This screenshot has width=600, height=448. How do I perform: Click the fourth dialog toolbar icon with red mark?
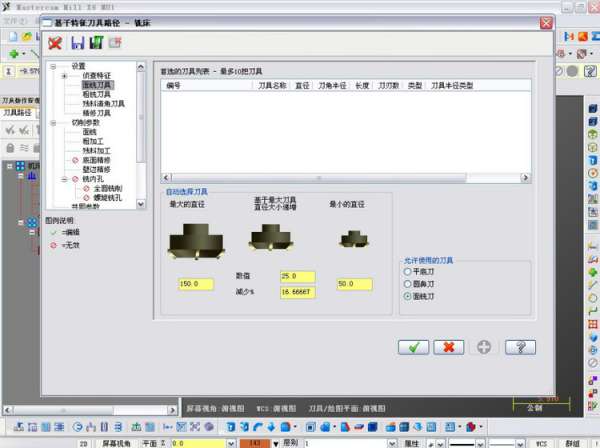pos(115,42)
